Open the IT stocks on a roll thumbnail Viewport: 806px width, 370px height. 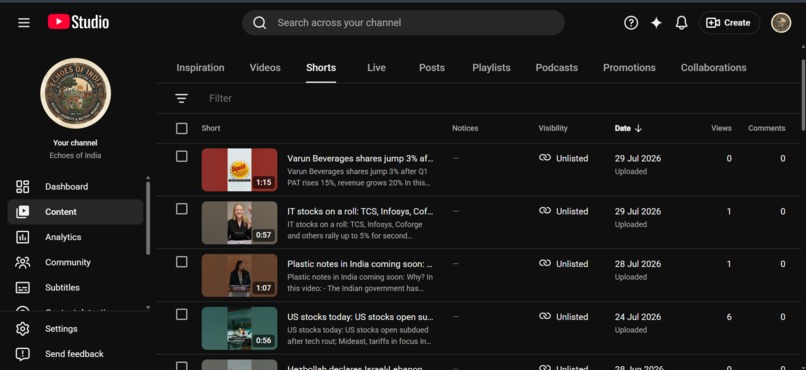tap(240, 223)
